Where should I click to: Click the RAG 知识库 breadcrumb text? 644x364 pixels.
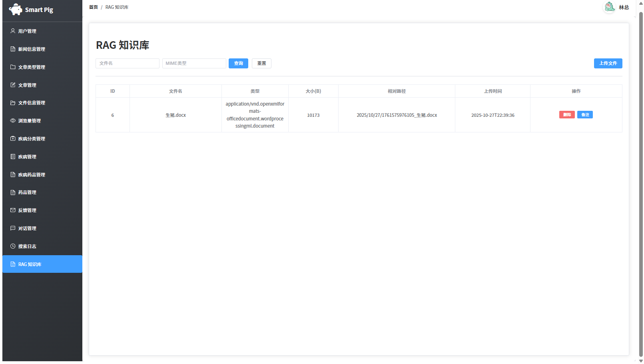click(117, 7)
